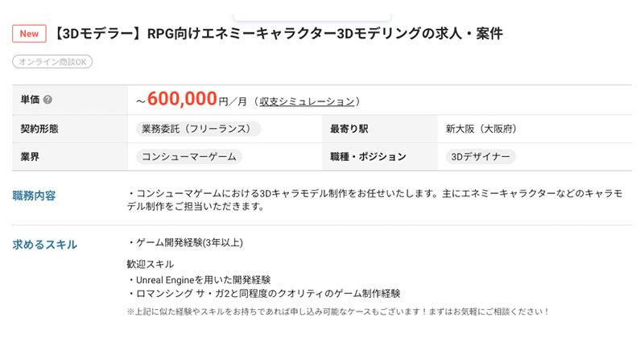Image resolution: width=644 pixels, height=338 pixels.
Task: Click the 歓迎スキル subheading
Action: 150,263
